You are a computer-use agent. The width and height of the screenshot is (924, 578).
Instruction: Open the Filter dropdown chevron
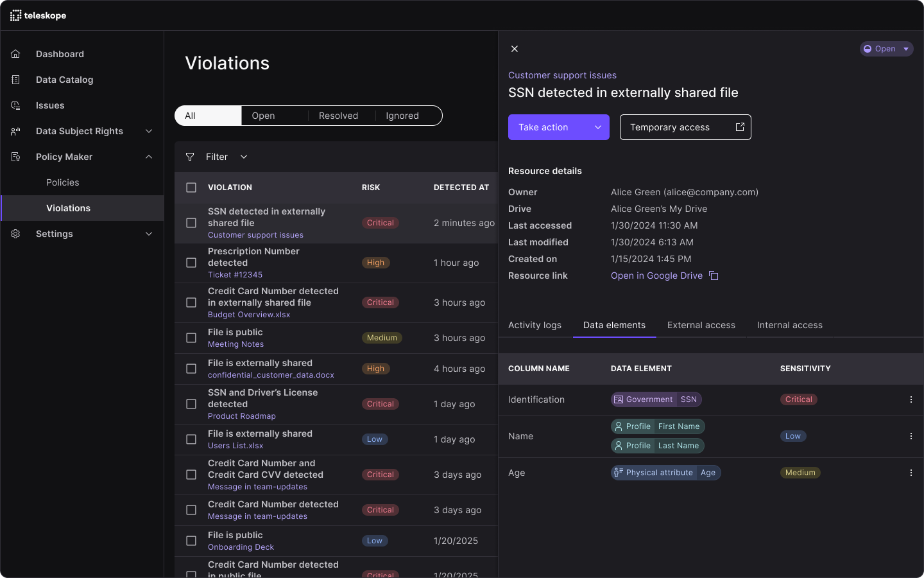244,157
